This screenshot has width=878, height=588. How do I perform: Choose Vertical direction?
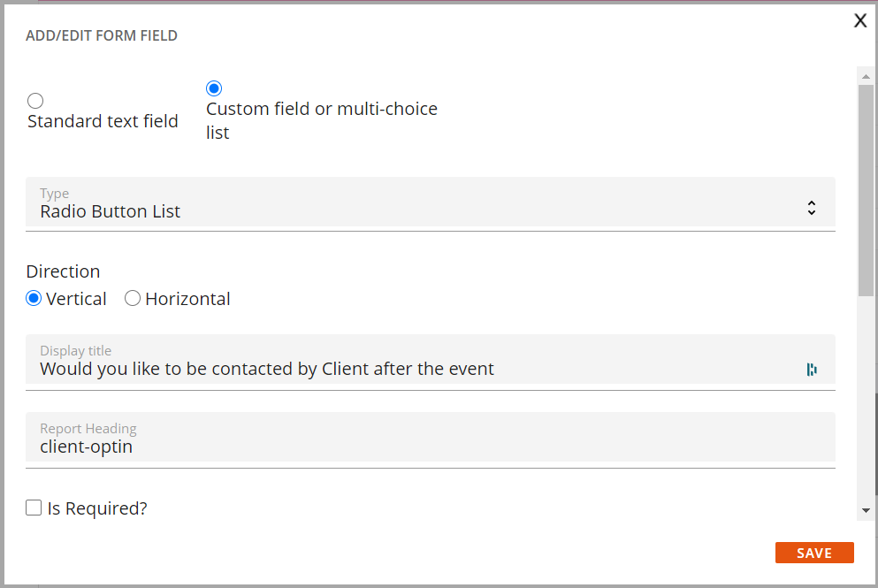[34, 299]
